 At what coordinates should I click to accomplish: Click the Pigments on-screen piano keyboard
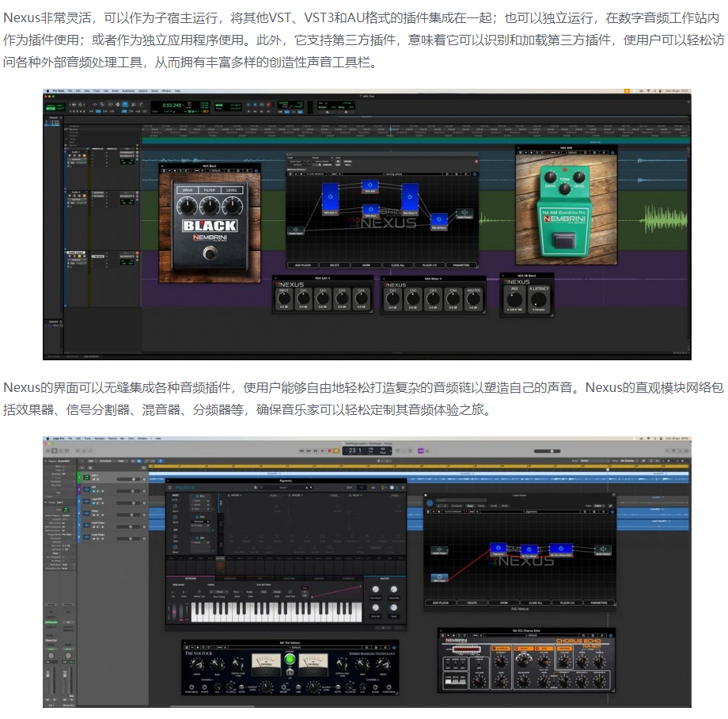click(x=276, y=612)
